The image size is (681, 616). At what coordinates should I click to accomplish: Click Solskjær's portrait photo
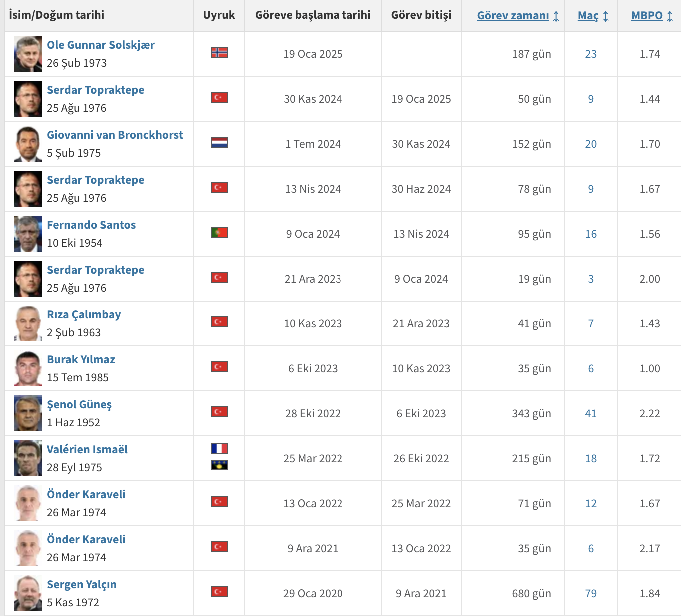28,54
